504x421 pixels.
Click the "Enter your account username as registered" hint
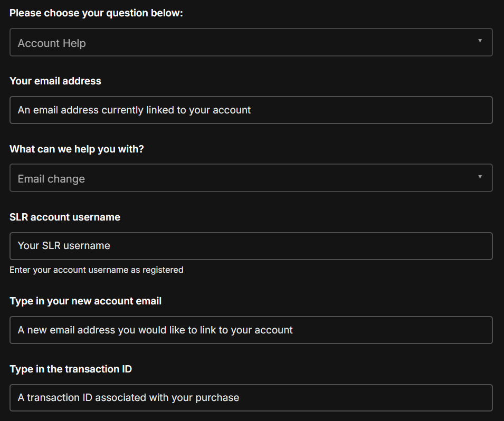pos(97,270)
